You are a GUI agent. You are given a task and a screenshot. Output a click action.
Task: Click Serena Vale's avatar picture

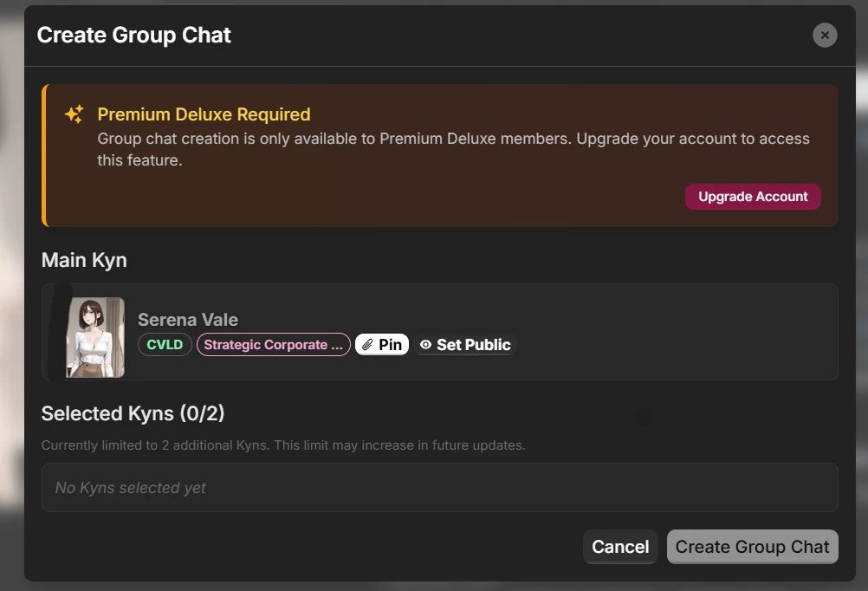pyautogui.click(x=94, y=336)
